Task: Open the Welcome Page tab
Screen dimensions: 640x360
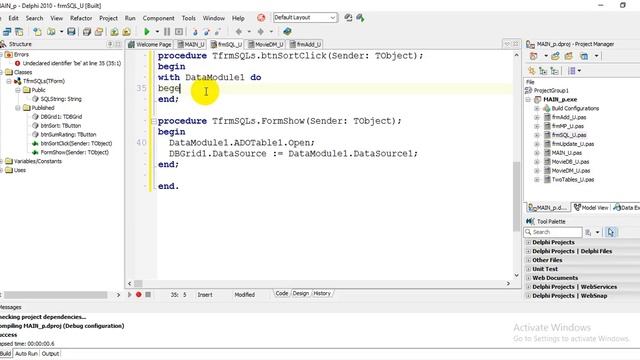Action: coord(149,44)
